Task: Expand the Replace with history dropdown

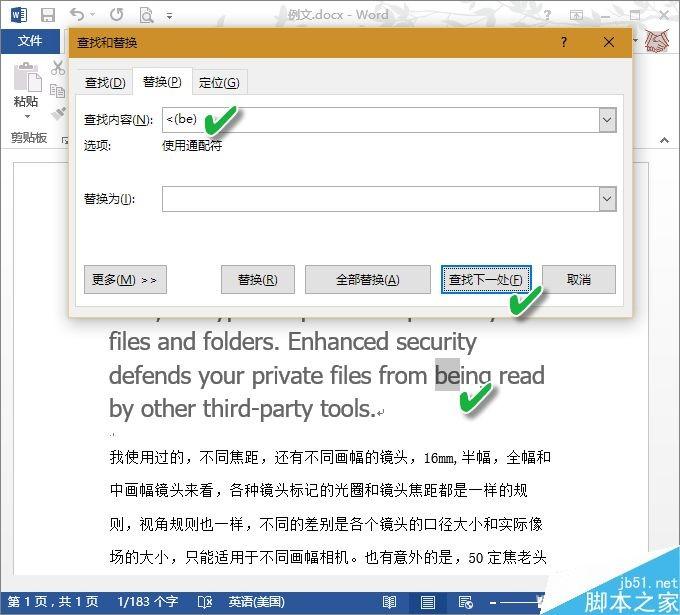Action: [x=607, y=199]
